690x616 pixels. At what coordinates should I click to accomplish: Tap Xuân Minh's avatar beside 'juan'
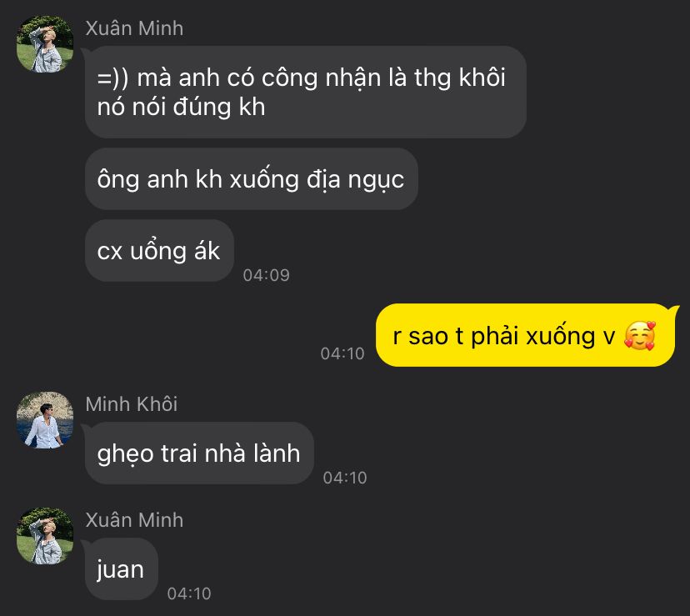coord(45,536)
